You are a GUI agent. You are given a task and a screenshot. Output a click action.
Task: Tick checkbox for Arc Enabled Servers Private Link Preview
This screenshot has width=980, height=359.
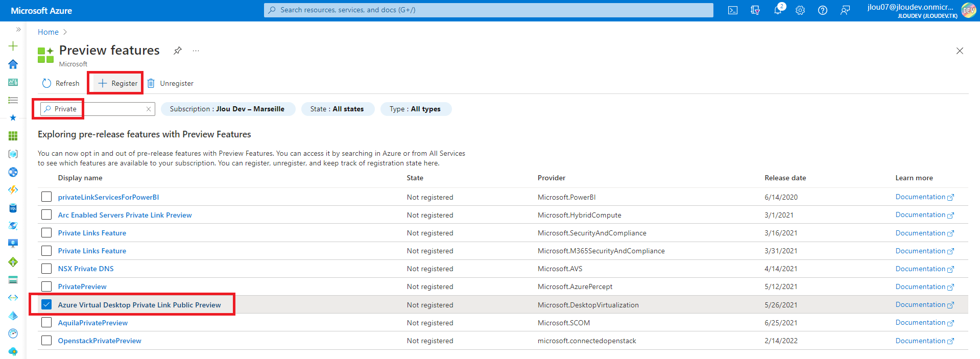[46, 214]
